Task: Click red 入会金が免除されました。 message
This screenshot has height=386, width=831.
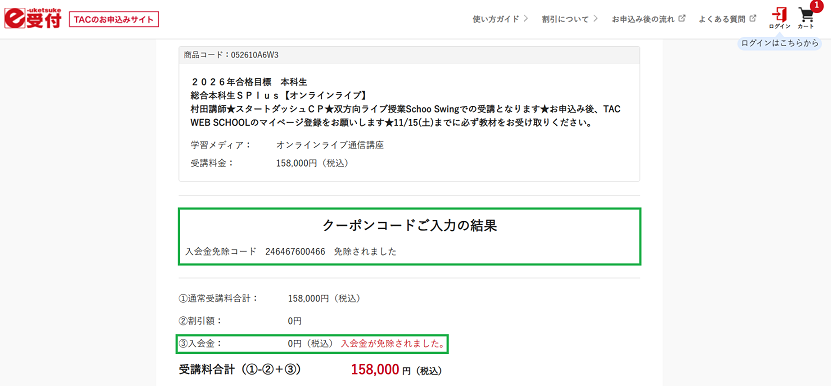Action: (x=393, y=344)
